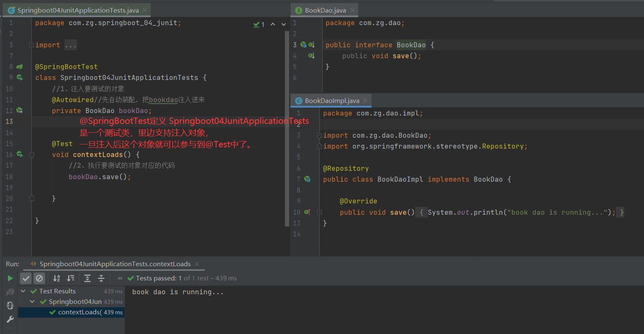Click console output "book dao is running..."

[x=178, y=292]
